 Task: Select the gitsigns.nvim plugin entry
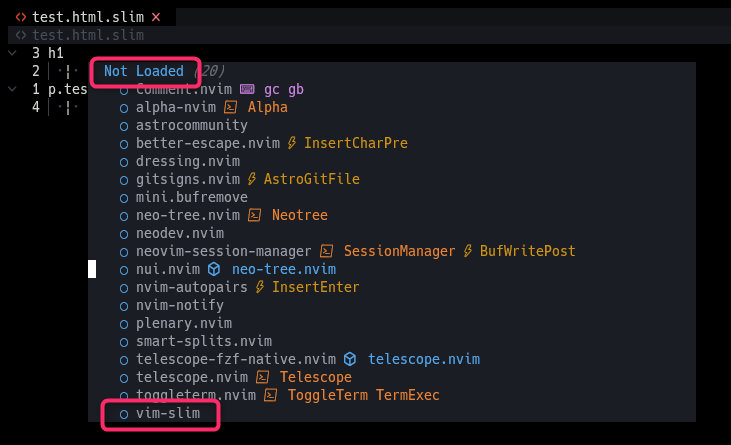tap(188, 179)
